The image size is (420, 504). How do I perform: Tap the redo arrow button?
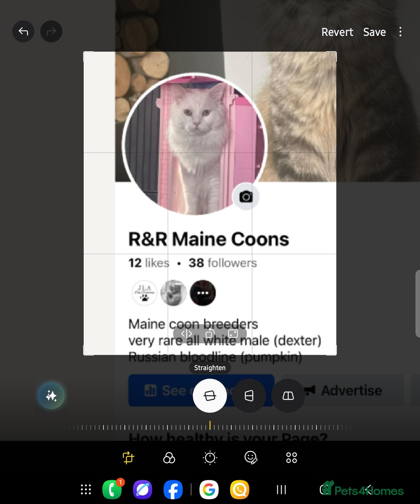point(51,31)
